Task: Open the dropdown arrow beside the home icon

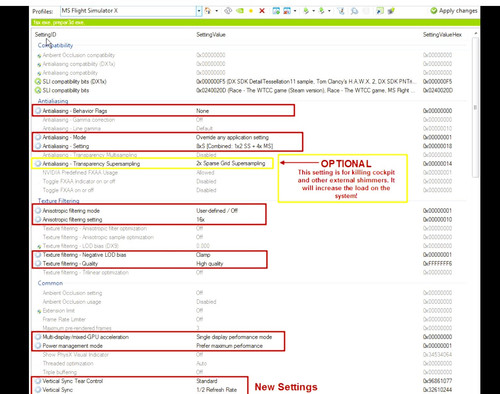Action: coord(217,11)
